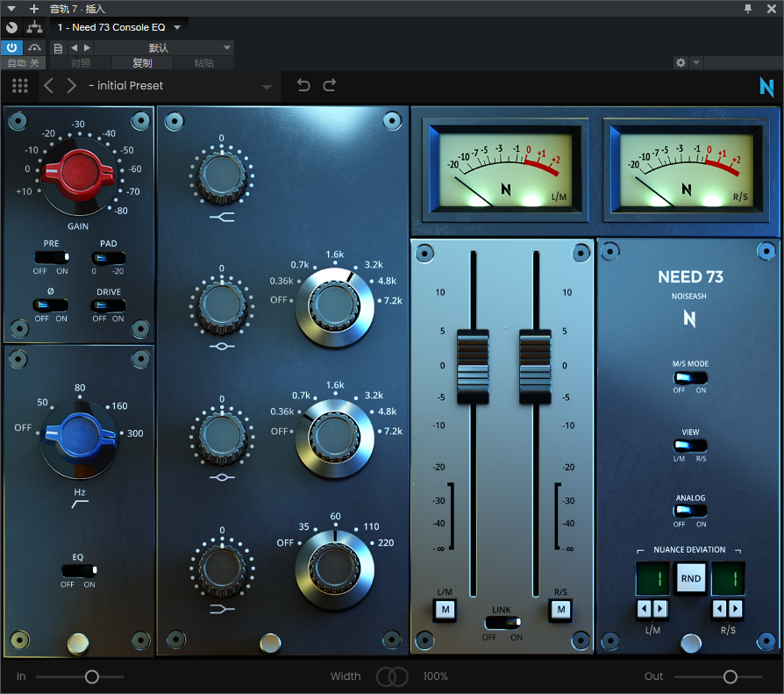Select next host preset triangle
This screenshot has width=784, height=694.
87,47
